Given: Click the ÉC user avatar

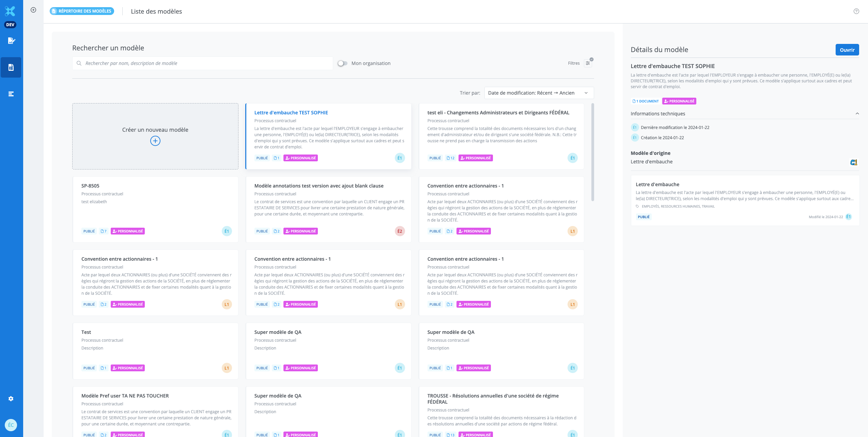Looking at the screenshot, I should (x=11, y=425).
